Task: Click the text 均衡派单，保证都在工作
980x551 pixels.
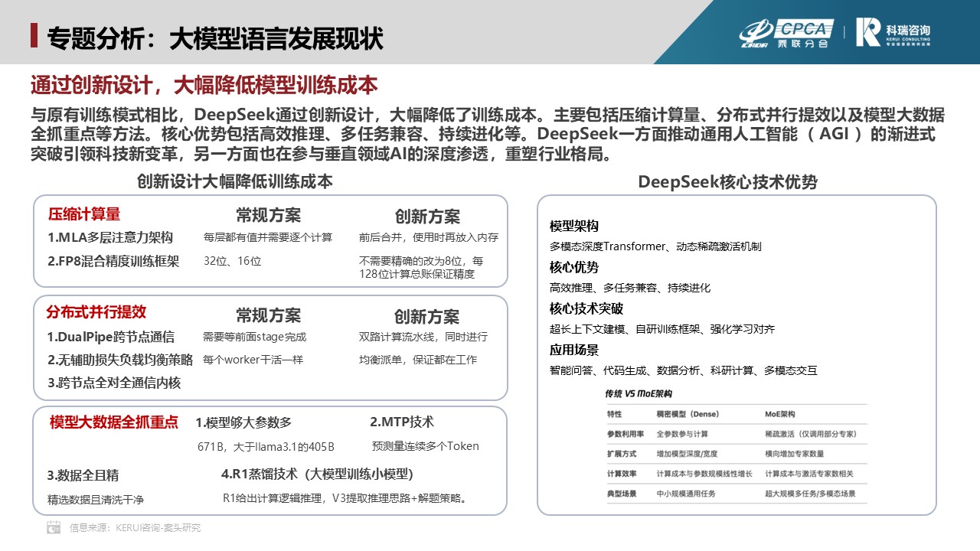Action: tap(418, 360)
